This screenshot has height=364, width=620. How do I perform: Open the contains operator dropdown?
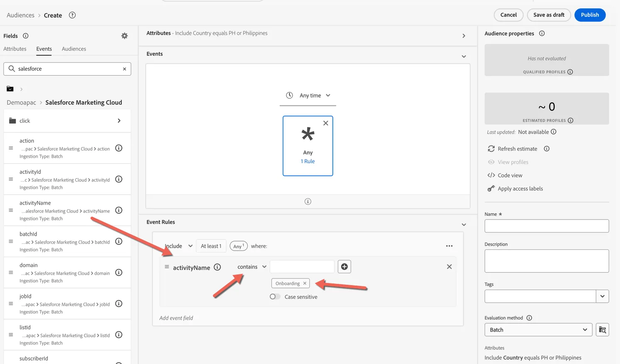252,267
